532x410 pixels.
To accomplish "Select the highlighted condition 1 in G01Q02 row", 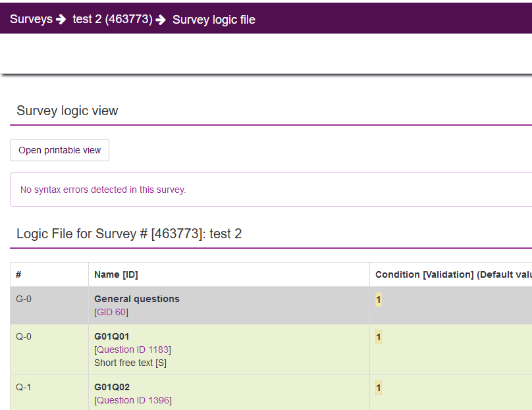I will point(379,388).
